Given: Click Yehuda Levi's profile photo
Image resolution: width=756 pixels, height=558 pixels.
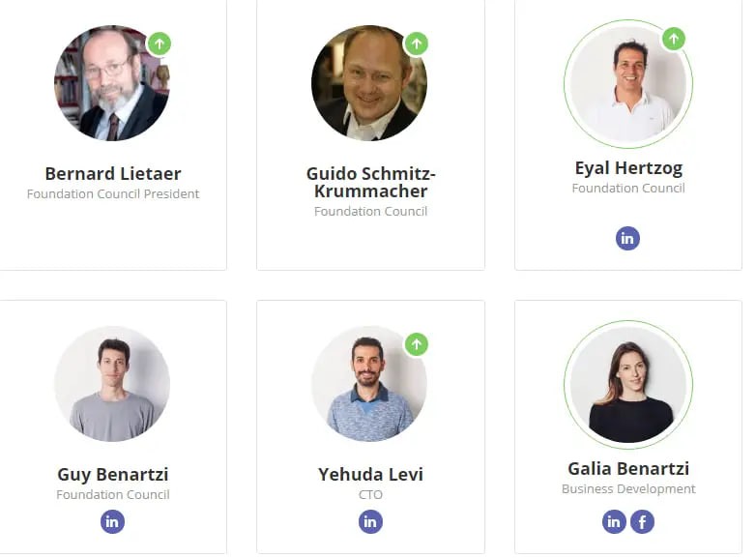Looking at the screenshot, I should (x=369, y=384).
